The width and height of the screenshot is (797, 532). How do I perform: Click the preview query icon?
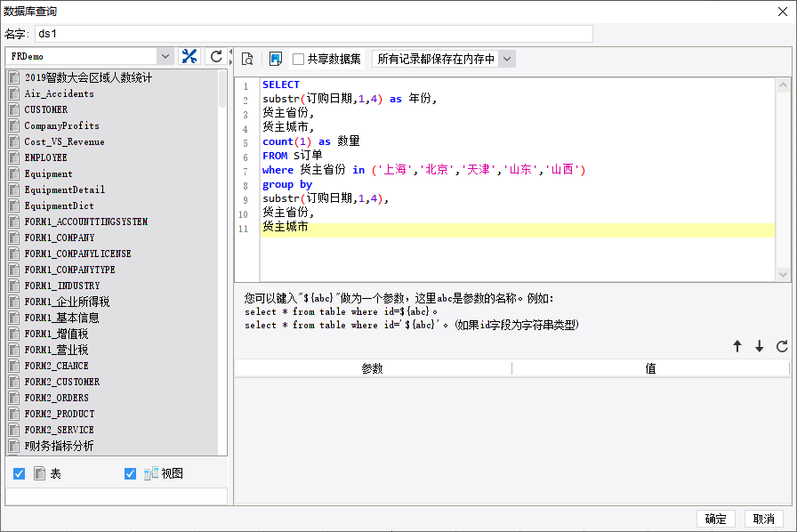[248, 59]
